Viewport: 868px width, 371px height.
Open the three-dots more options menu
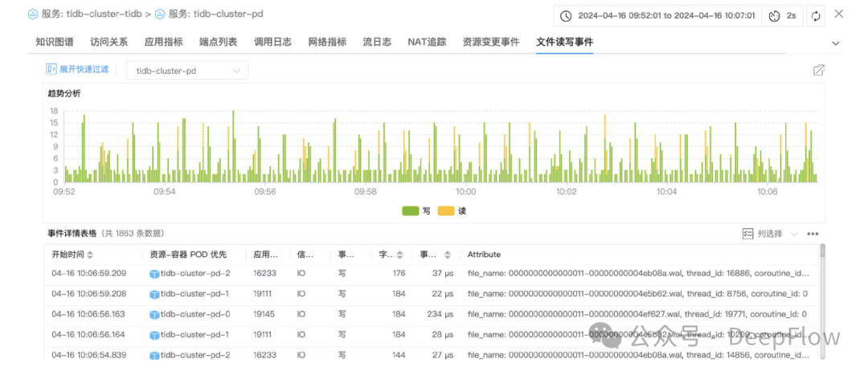(813, 234)
